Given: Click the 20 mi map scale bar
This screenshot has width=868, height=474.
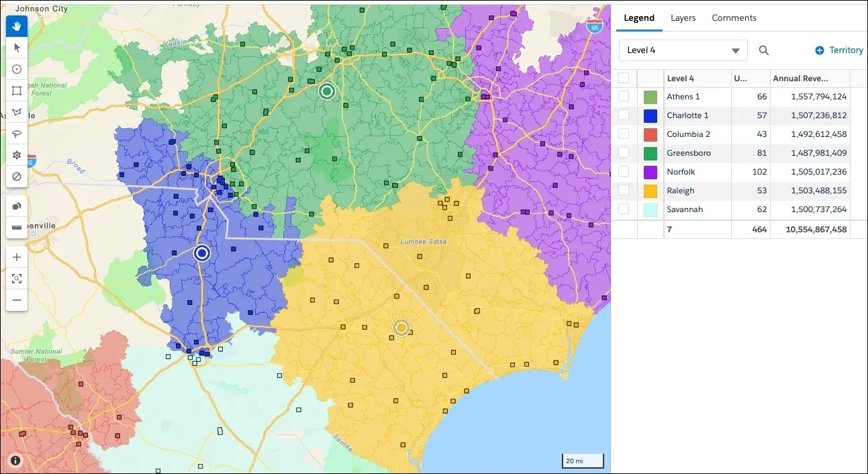Looking at the screenshot, I should coord(583,461).
